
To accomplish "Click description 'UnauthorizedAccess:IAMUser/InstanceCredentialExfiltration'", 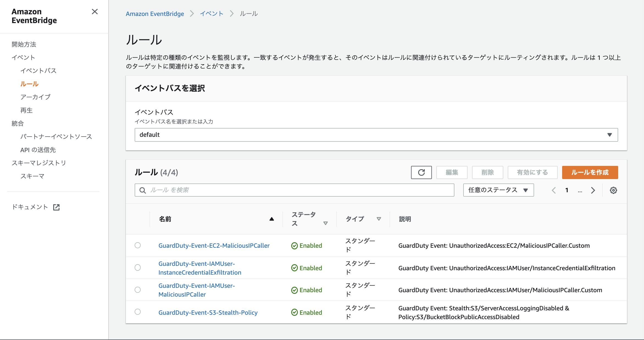I will [x=532, y=268].
